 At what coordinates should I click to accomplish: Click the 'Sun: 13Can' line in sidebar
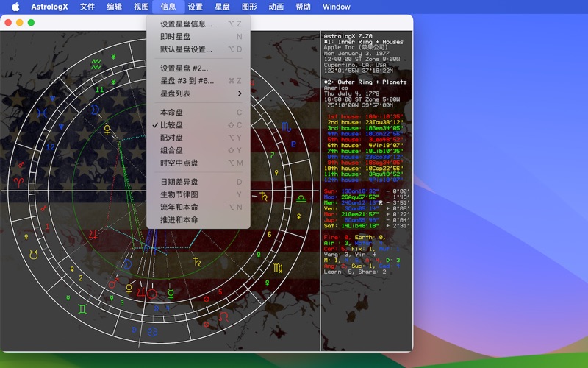[366, 191]
